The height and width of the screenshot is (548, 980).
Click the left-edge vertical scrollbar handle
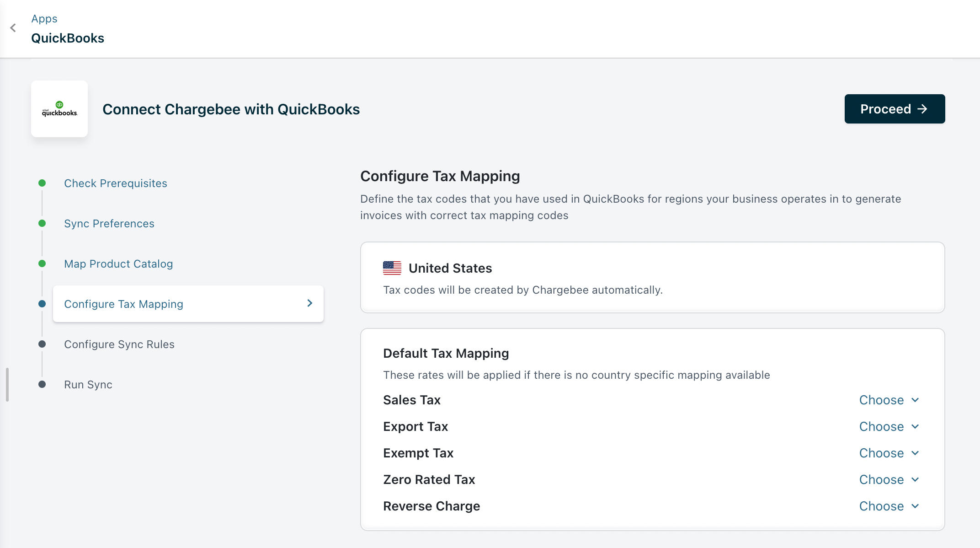7,384
